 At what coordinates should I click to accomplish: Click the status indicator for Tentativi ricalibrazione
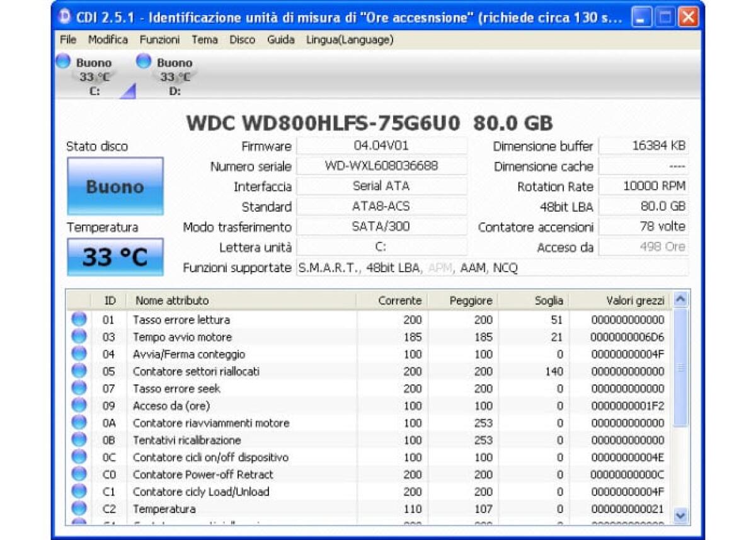click(x=79, y=440)
